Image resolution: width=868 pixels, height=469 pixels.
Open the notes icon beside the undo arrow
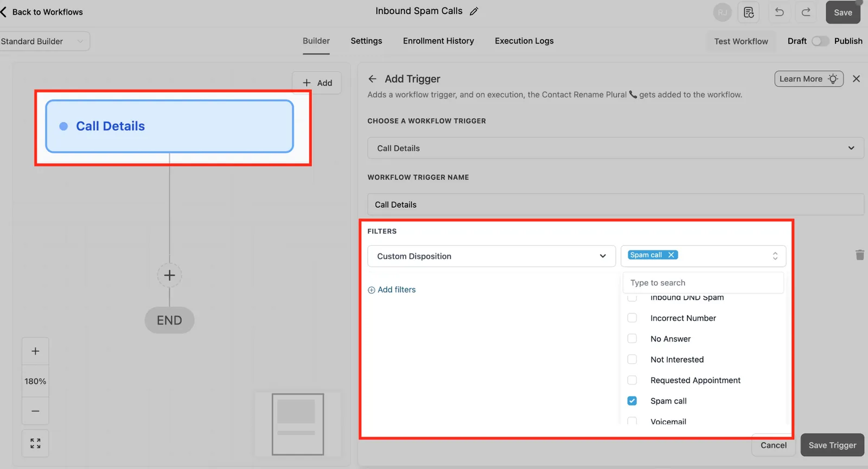(x=749, y=12)
